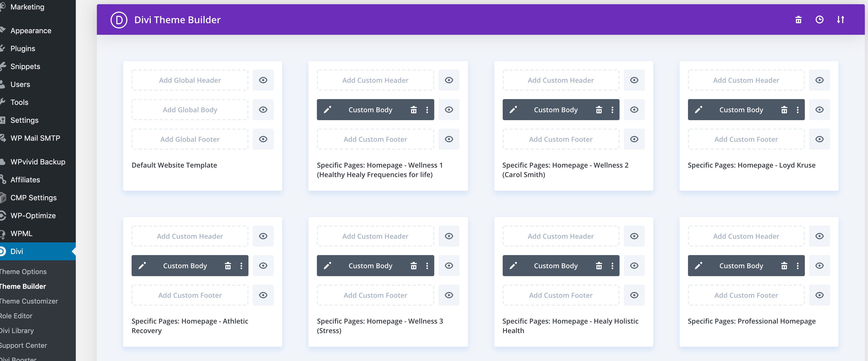Open Support Center submenu link

(x=23, y=345)
